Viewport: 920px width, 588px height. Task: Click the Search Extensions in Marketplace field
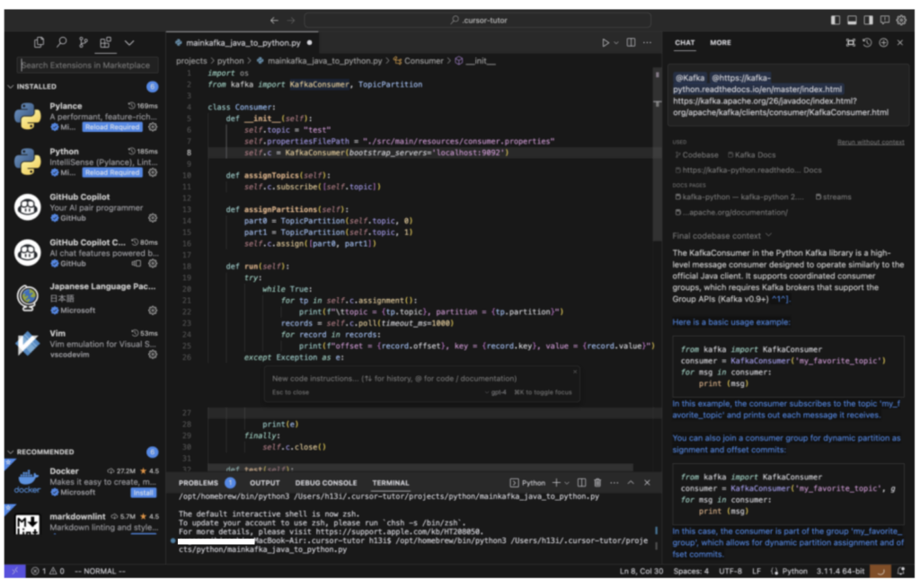click(x=88, y=66)
